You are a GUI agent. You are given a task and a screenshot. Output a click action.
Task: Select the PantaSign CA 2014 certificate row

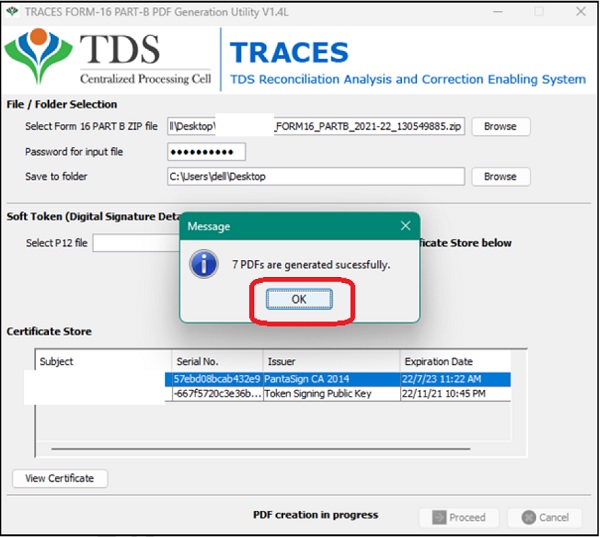point(338,379)
